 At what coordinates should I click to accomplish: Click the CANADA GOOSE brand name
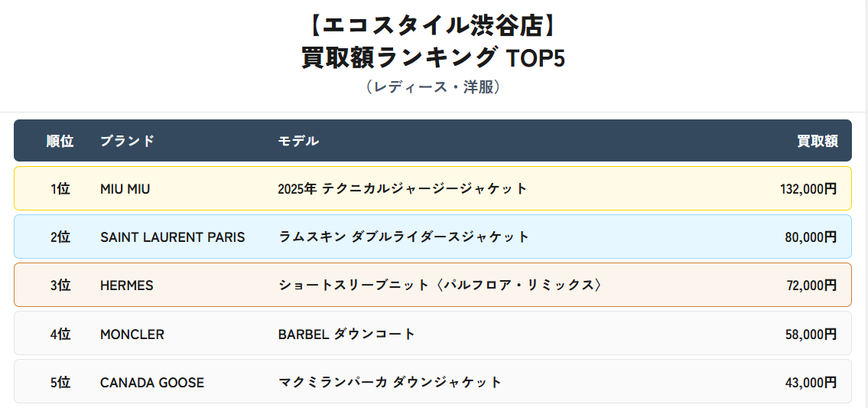click(x=151, y=383)
